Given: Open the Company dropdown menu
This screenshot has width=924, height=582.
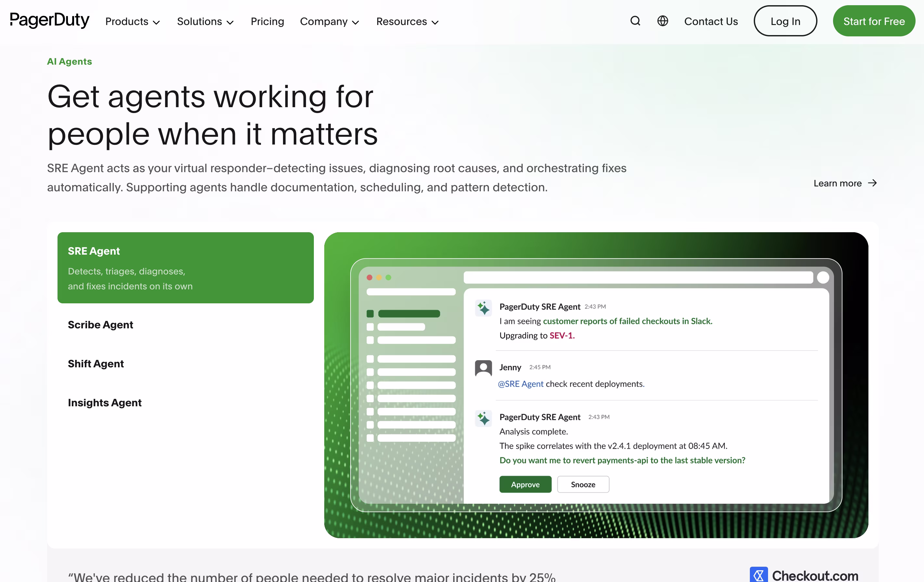Looking at the screenshot, I should pos(329,21).
